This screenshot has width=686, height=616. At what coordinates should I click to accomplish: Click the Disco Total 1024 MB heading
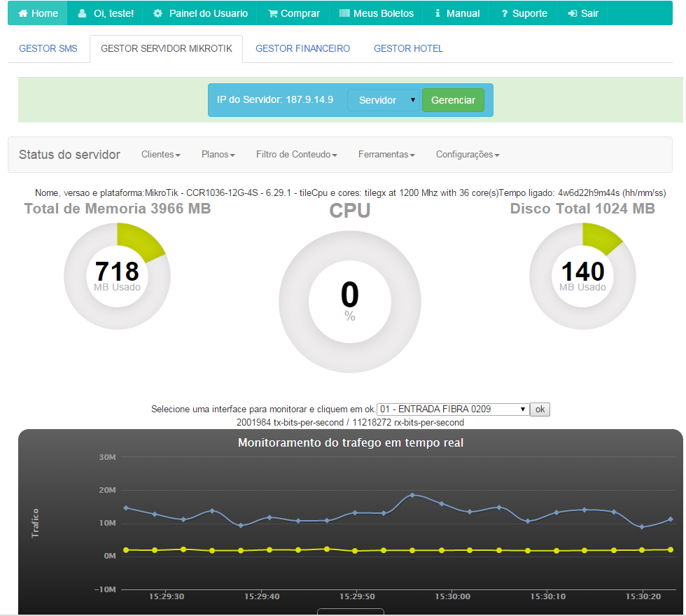tap(582, 209)
